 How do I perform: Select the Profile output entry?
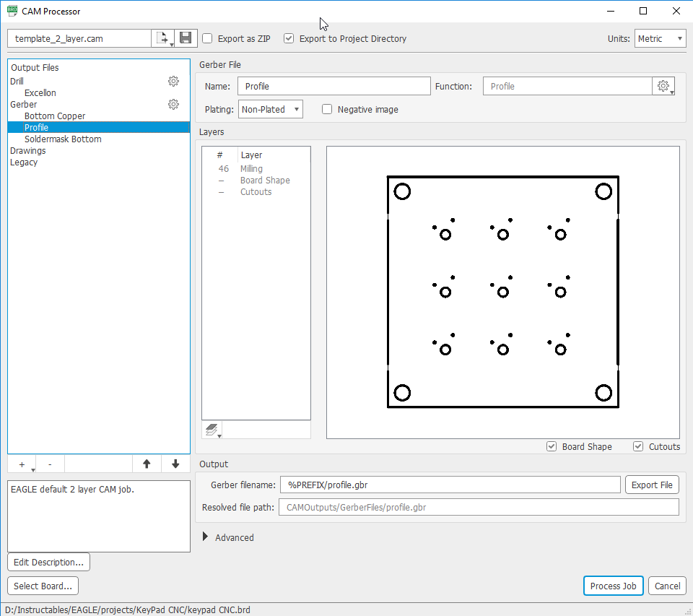[x=99, y=127]
